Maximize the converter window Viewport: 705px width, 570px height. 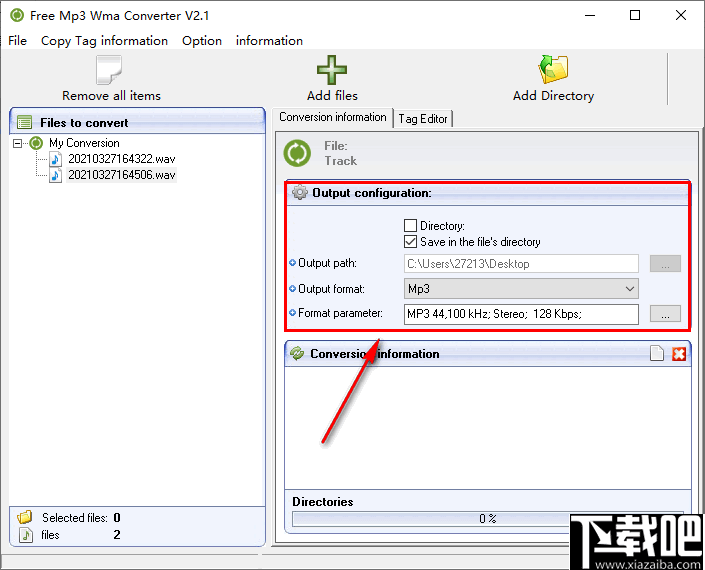pos(635,15)
